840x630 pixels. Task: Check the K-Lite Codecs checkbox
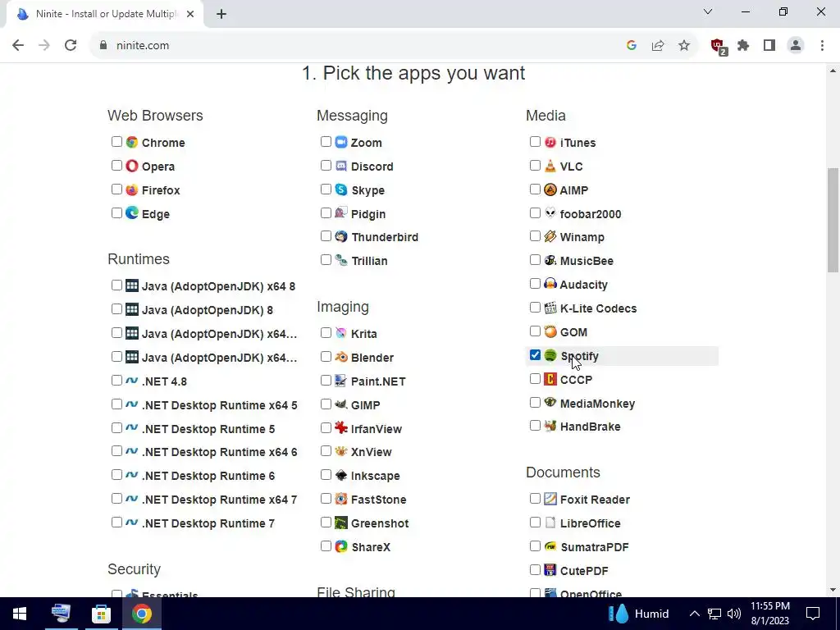(x=535, y=308)
